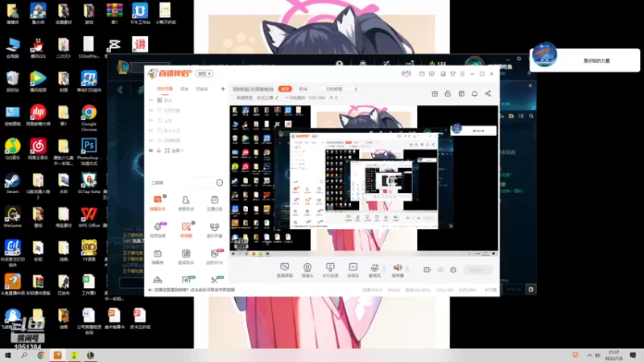The width and height of the screenshot is (644, 362).
Task: Open Google Chrome desktop shortcut
Action: [x=89, y=118]
